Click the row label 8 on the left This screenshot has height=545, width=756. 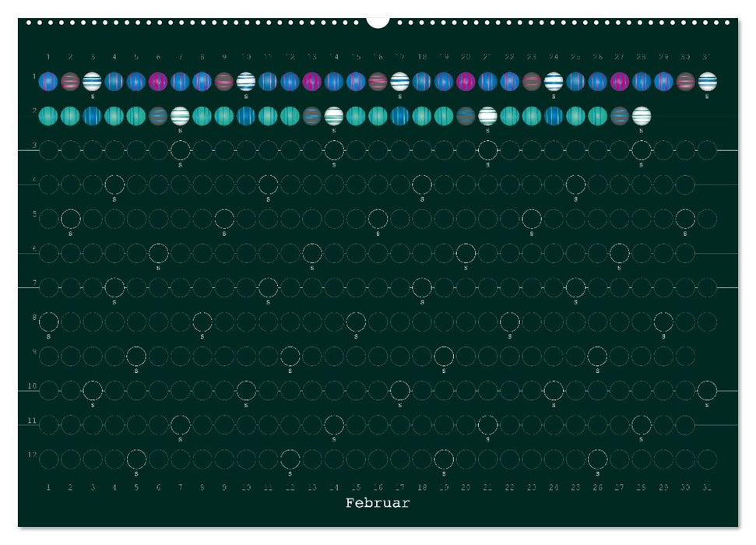tap(34, 318)
